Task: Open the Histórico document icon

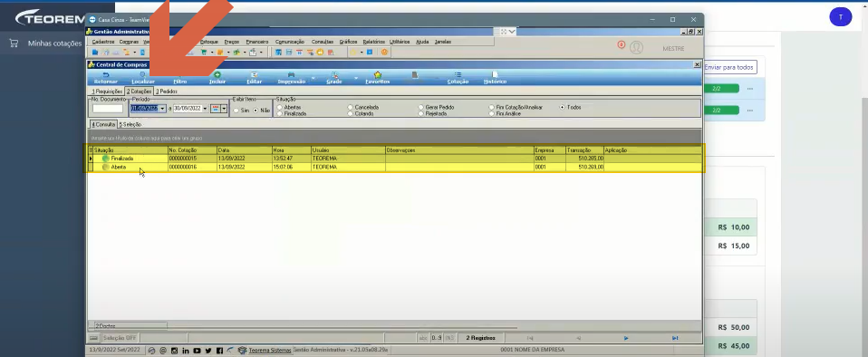Action: pos(495,74)
